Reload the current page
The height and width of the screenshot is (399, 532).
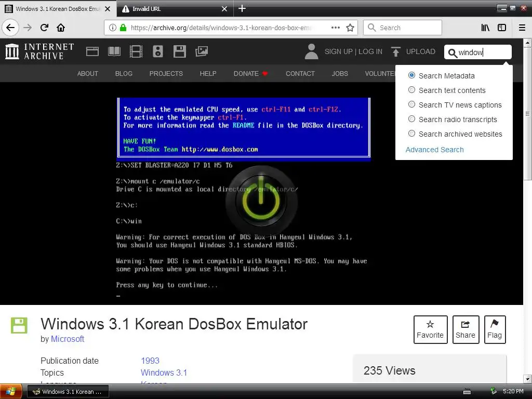(44, 28)
